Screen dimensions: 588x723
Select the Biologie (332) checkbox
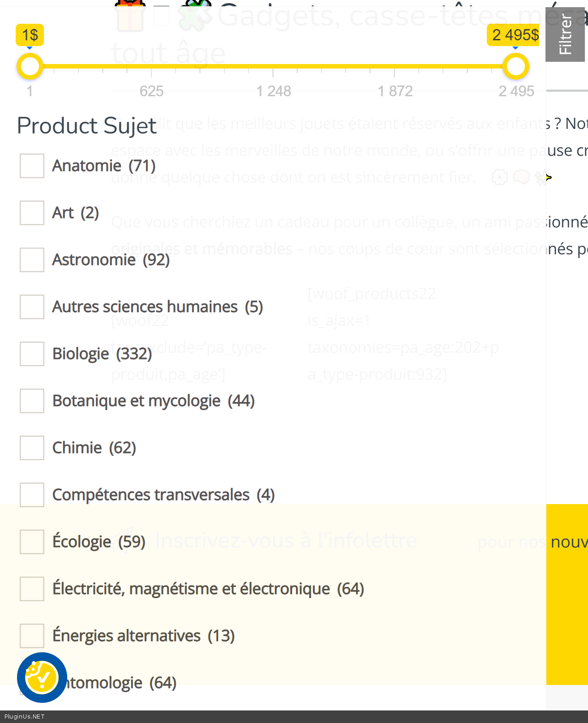(x=32, y=354)
